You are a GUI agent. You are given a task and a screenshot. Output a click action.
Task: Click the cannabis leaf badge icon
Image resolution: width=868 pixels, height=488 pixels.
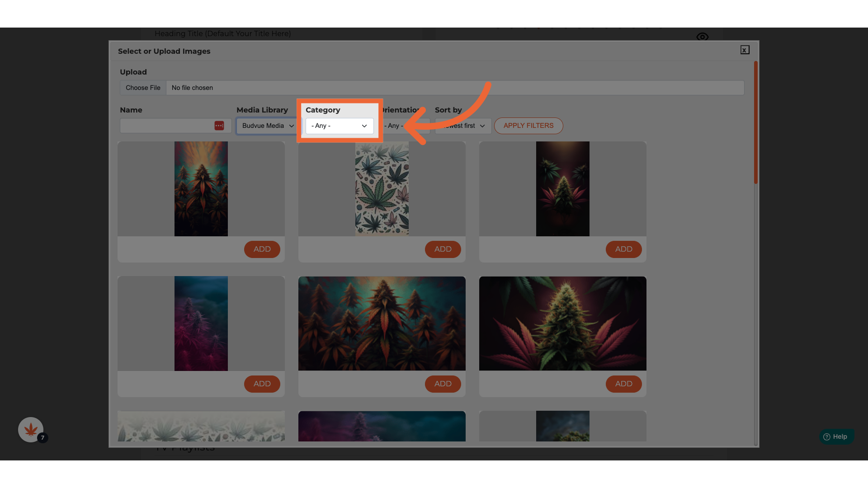tap(31, 430)
